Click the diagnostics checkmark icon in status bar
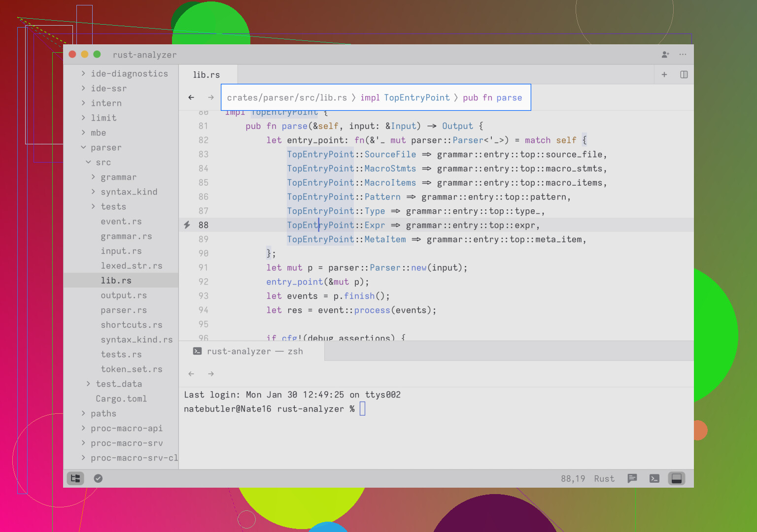 pos(98,478)
